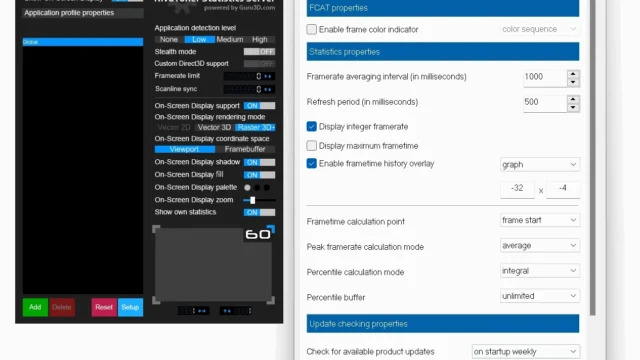
Task: Select Framebuffer coordinate space
Action: [245, 149]
